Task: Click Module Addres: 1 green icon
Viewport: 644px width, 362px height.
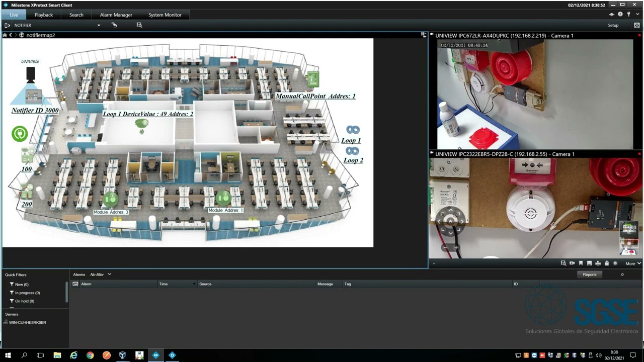Action: (223, 198)
